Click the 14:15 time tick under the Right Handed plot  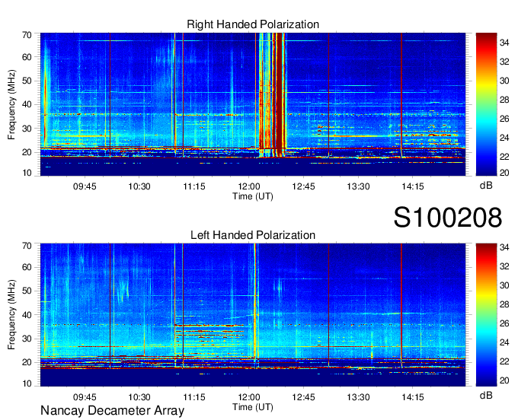[413, 186]
